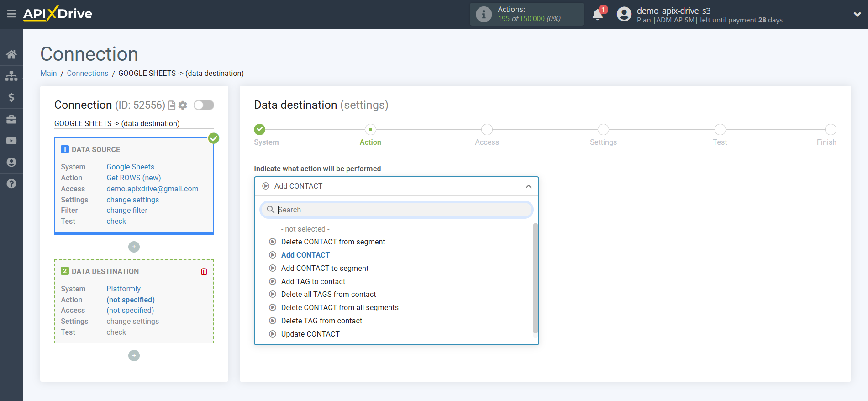This screenshot has height=401, width=868.
Task: Click data source change settings
Action: [x=133, y=200]
